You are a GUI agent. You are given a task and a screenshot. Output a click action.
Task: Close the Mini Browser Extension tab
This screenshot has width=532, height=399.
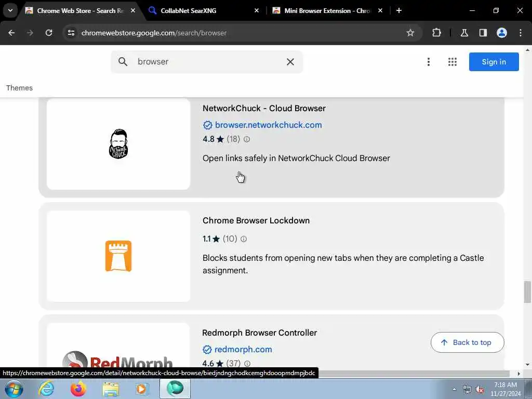coord(380,11)
